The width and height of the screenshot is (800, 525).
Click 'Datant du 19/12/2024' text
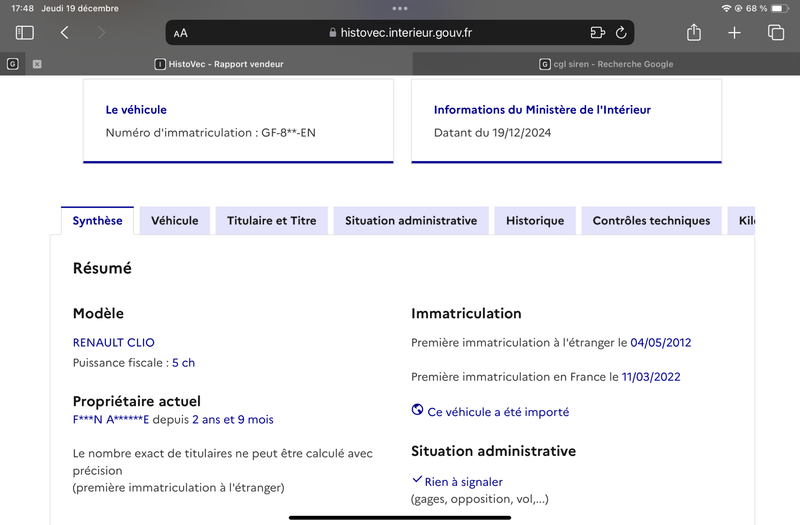[x=492, y=133]
